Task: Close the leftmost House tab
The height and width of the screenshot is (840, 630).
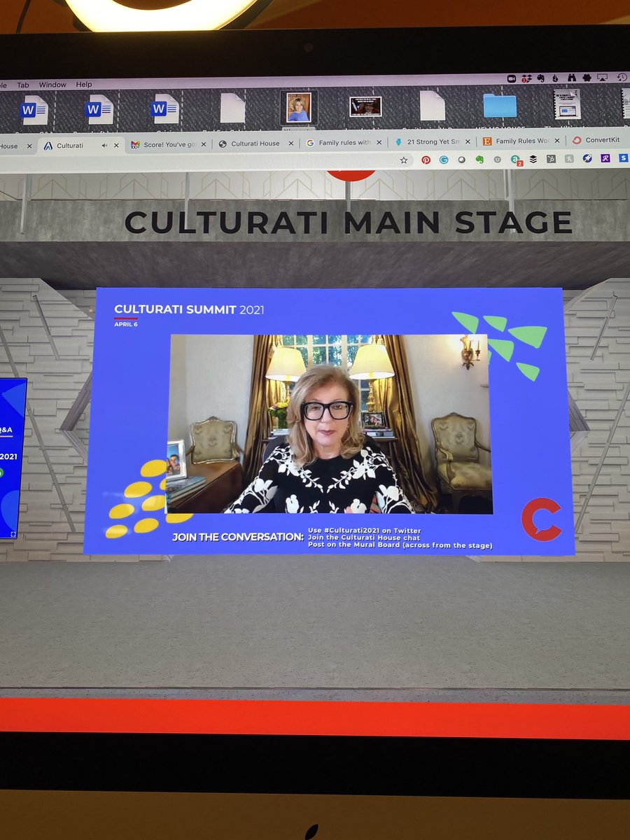Action: tap(29, 146)
